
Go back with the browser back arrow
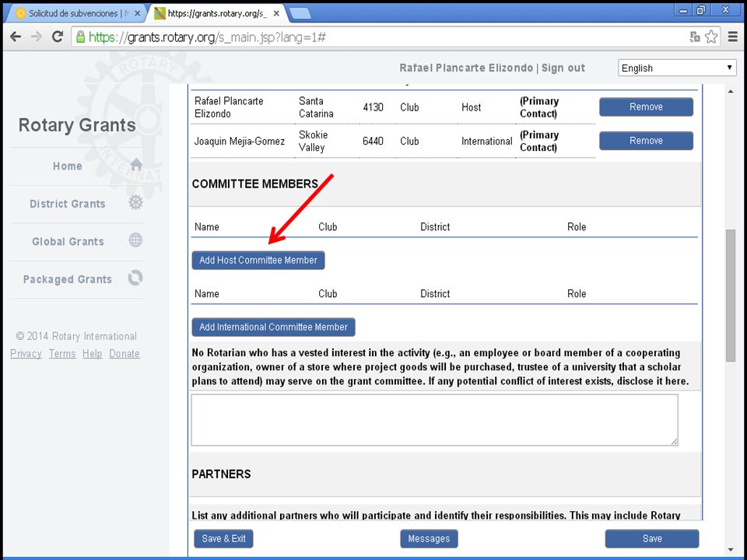16,37
